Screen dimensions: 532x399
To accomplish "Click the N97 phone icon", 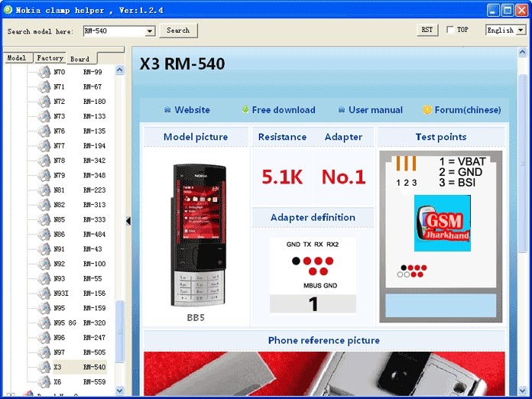I will pyautogui.click(x=44, y=352).
